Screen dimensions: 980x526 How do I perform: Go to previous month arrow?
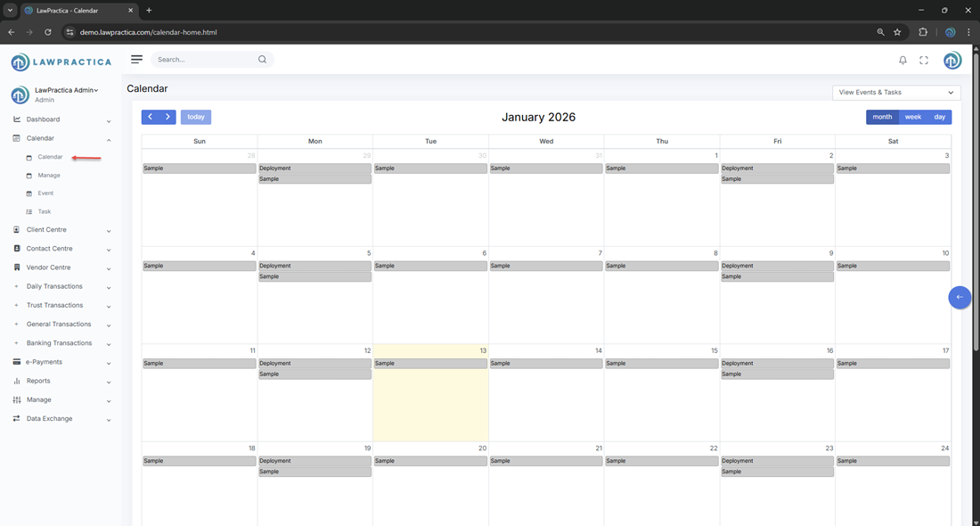(x=151, y=117)
